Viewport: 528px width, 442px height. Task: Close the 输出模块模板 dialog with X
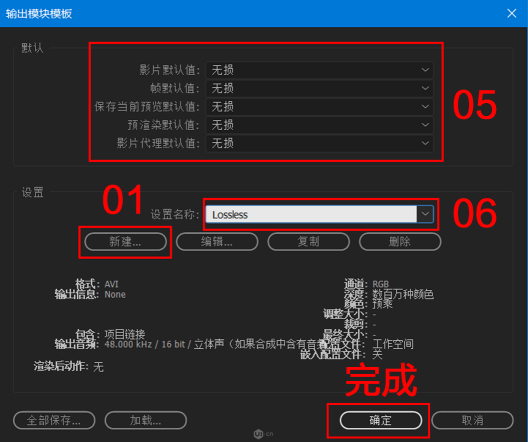click(x=512, y=13)
